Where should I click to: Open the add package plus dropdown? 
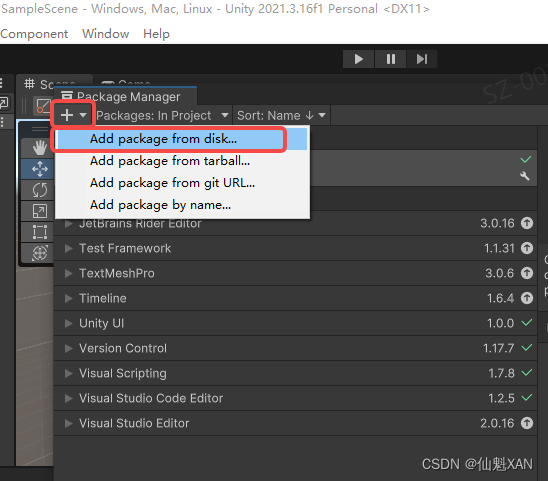click(x=73, y=115)
